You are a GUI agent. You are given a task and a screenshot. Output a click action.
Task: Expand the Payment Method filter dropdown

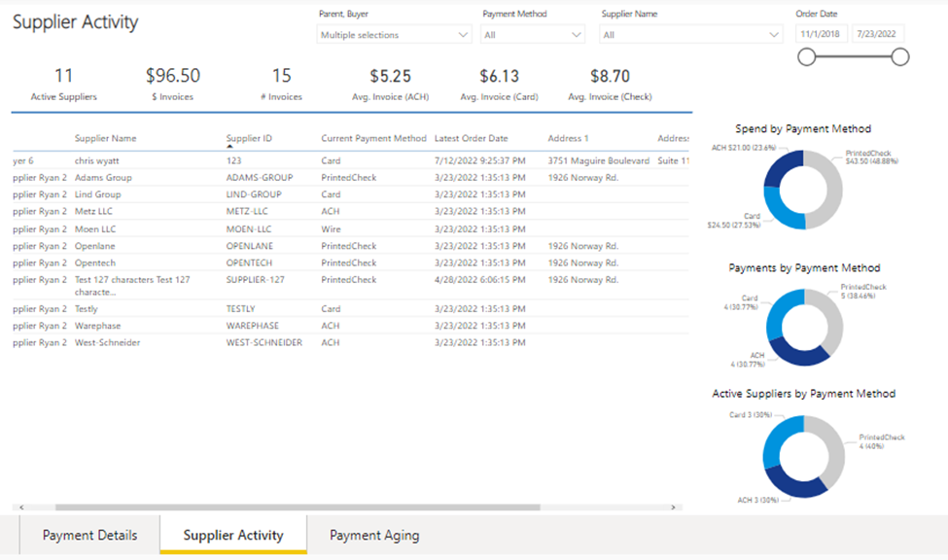click(533, 35)
